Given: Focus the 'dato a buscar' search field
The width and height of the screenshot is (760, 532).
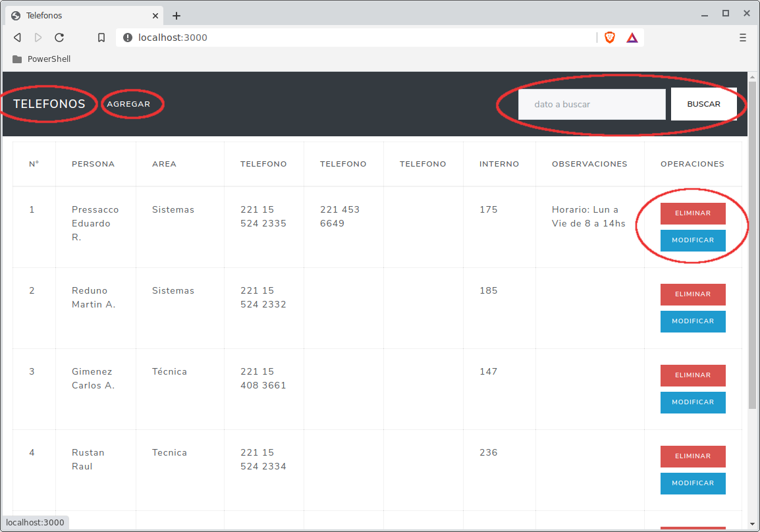Looking at the screenshot, I should [x=591, y=105].
